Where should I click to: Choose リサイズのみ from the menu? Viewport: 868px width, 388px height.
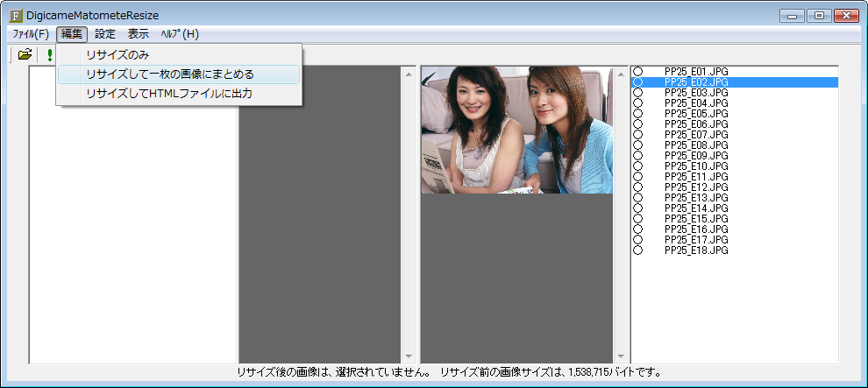[180, 55]
